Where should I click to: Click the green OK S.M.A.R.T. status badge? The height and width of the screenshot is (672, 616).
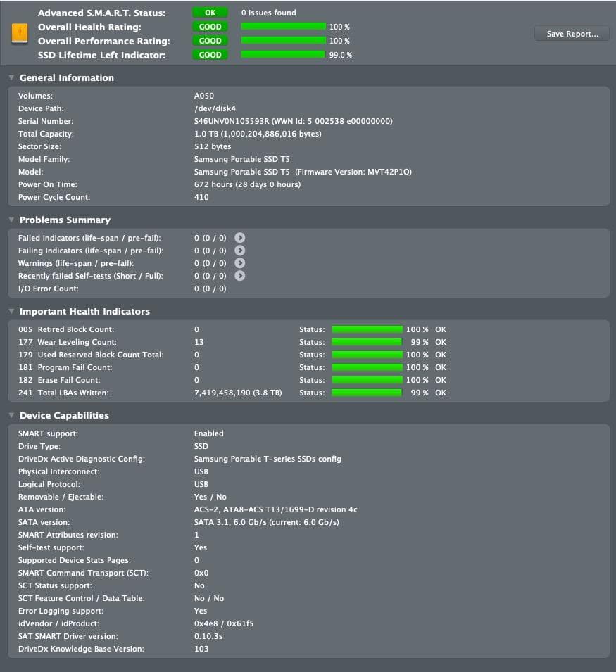[210, 13]
